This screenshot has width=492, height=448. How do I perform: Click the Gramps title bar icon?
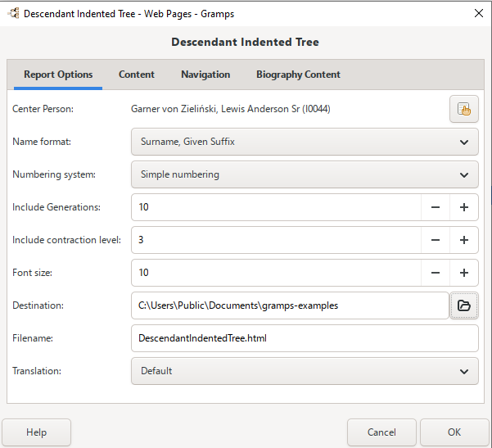[x=13, y=13]
